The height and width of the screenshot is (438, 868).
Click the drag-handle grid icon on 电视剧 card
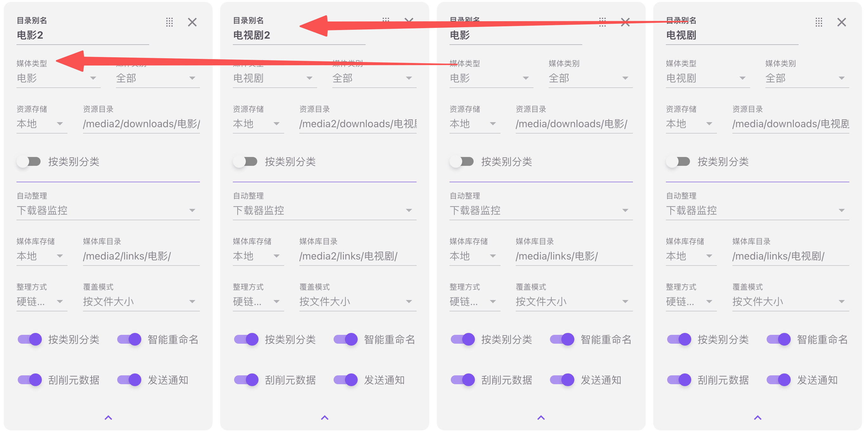[819, 22]
